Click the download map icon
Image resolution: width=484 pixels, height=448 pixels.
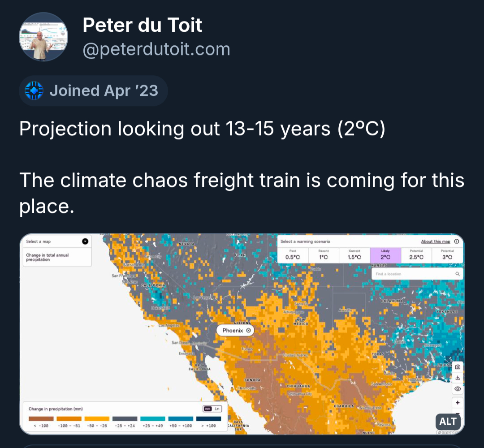(x=457, y=378)
